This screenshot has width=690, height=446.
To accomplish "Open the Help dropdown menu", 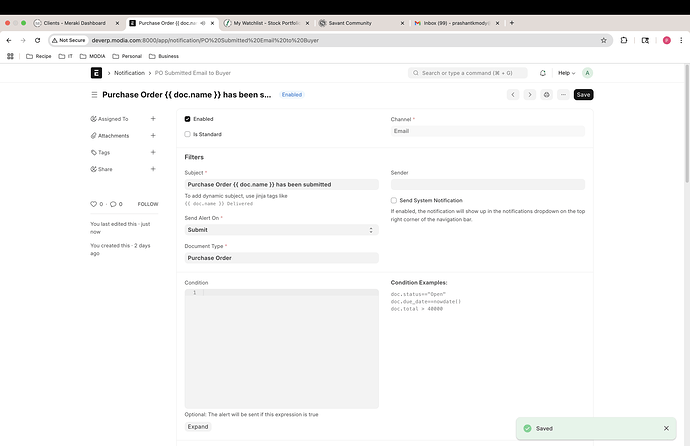I will coord(566,73).
